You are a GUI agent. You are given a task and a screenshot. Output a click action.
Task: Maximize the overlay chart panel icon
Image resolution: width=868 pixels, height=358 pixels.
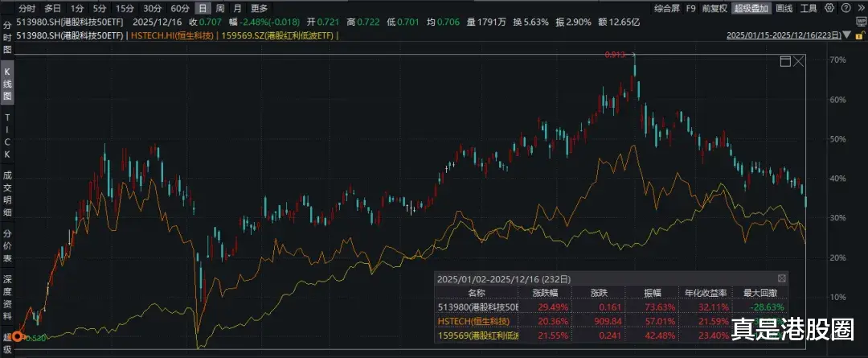pyautogui.click(x=785, y=61)
